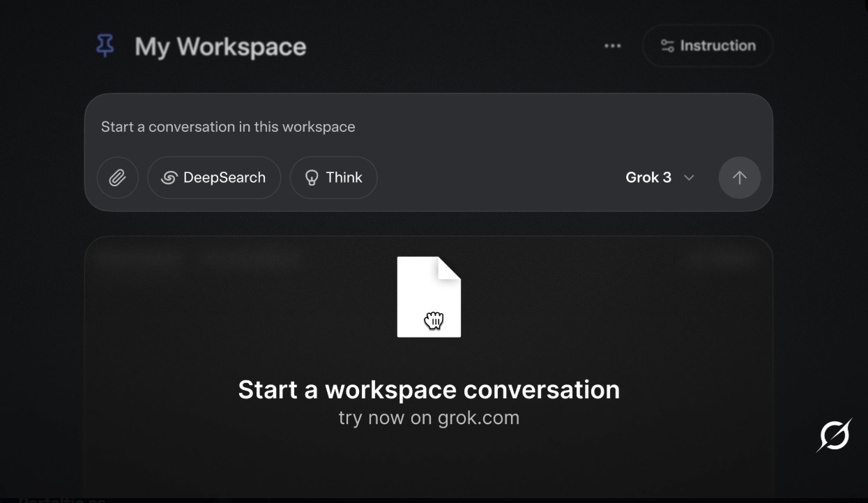Image resolution: width=868 pixels, height=503 pixels.
Task: Click the paperclip attach file icon
Action: tap(117, 178)
